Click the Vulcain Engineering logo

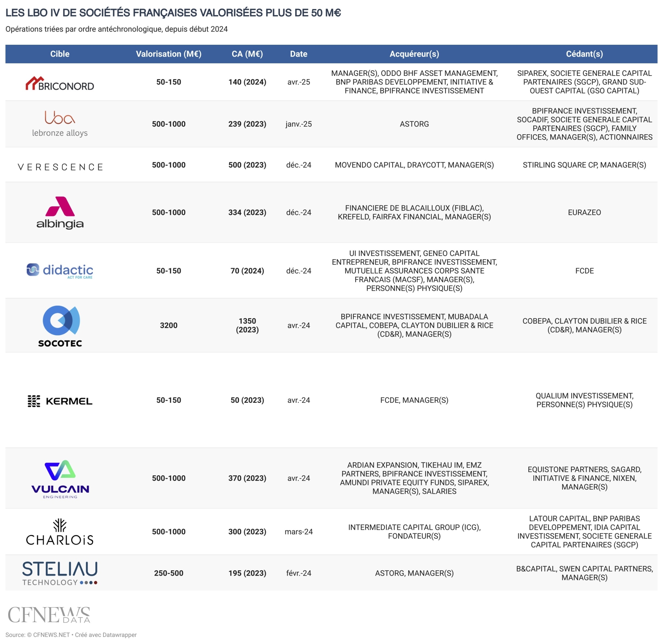[60, 479]
